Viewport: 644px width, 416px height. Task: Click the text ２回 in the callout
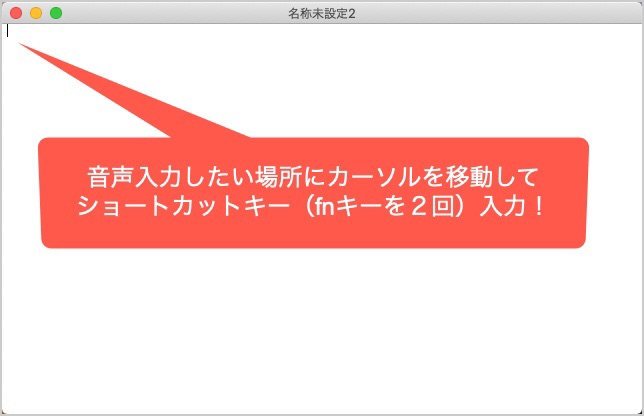tap(433, 206)
